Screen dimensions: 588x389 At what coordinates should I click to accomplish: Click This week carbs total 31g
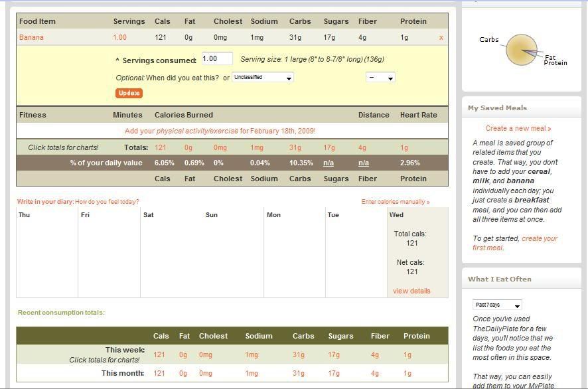click(298, 354)
